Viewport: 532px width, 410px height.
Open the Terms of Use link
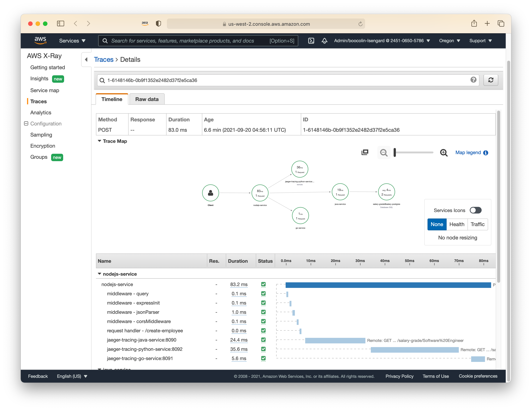tap(435, 376)
